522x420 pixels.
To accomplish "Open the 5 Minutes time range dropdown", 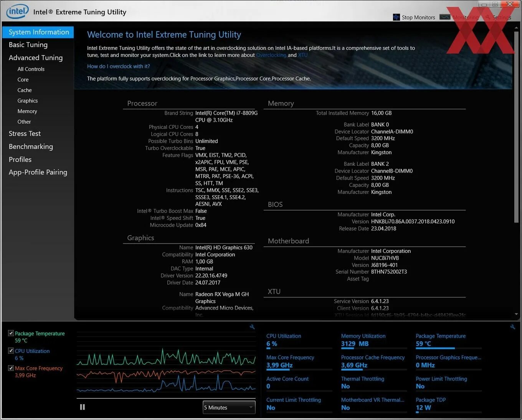I will tap(229, 407).
